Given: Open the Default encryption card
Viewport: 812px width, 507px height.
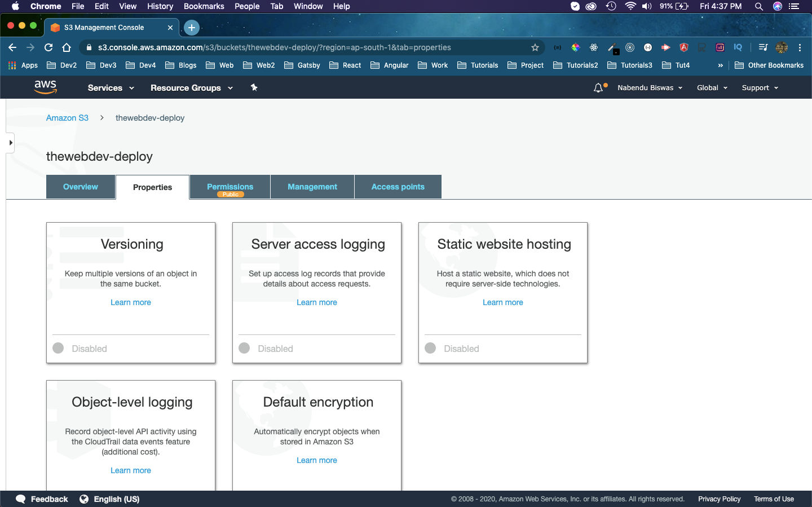Looking at the screenshot, I should click(317, 435).
